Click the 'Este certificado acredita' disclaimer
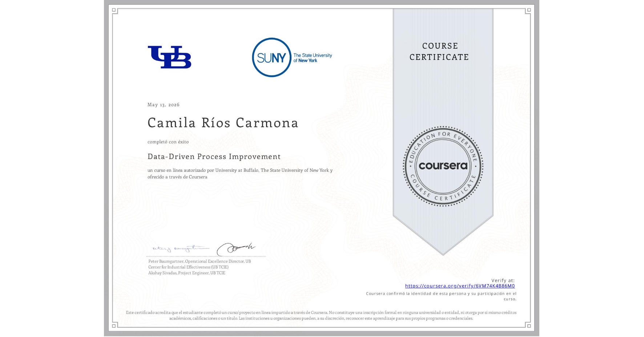This screenshot has width=644, height=337. click(321, 316)
